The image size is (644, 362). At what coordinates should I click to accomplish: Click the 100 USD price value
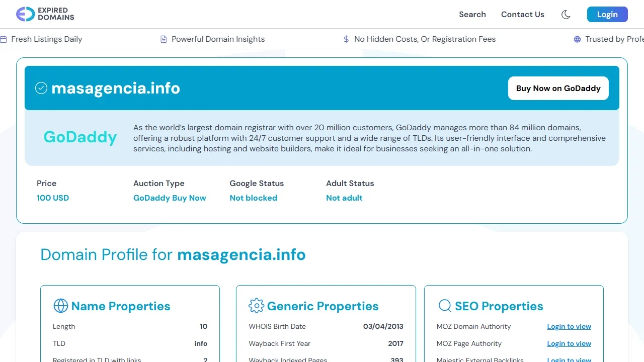(x=53, y=198)
